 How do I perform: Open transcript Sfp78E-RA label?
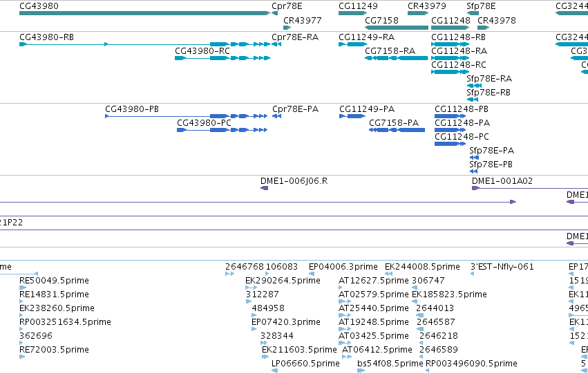(x=489, y=78)
